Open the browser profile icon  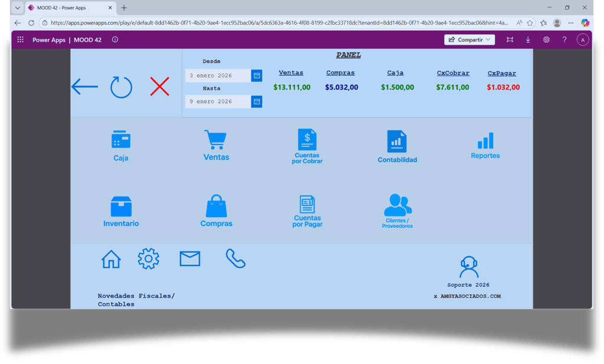[557, 23]
